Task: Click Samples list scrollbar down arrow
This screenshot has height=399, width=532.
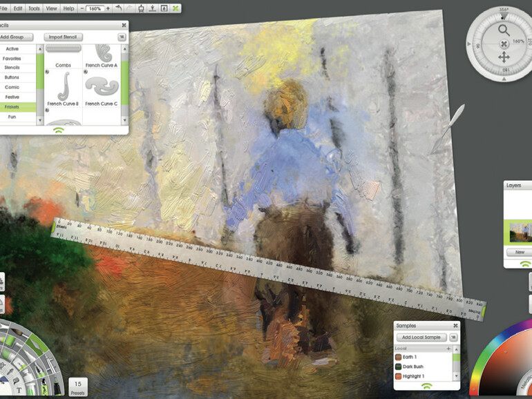Action: [x=456, y=376]
